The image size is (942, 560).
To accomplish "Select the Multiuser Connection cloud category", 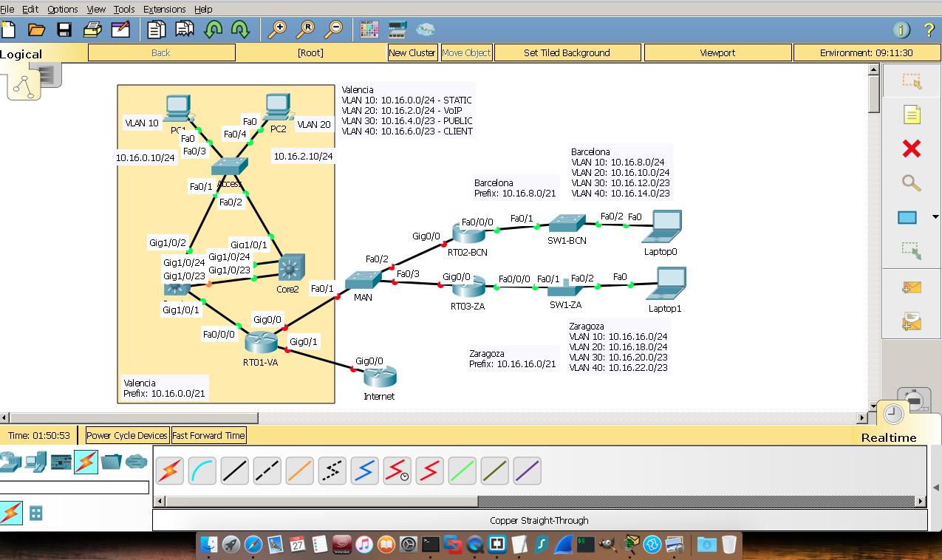I will tap(137, 462).
